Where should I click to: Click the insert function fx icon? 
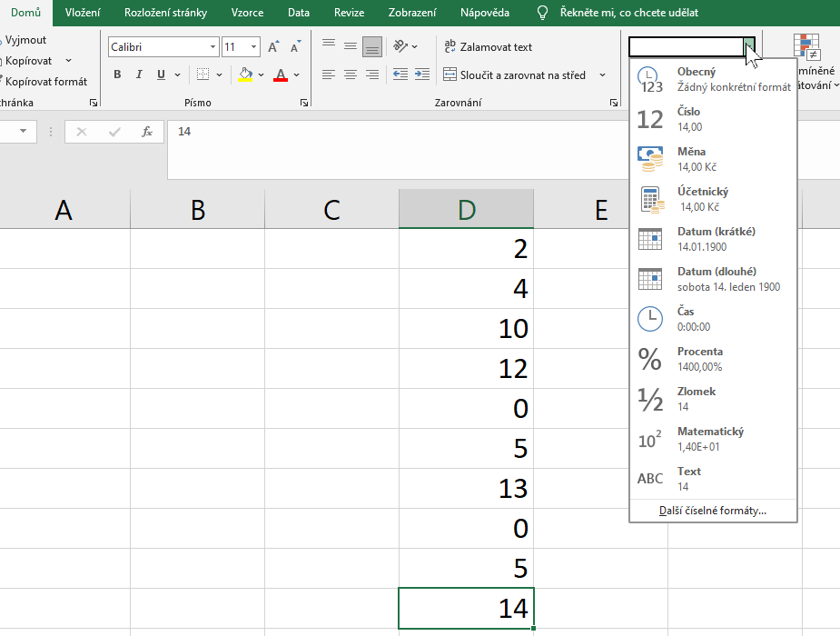point(147,132)
